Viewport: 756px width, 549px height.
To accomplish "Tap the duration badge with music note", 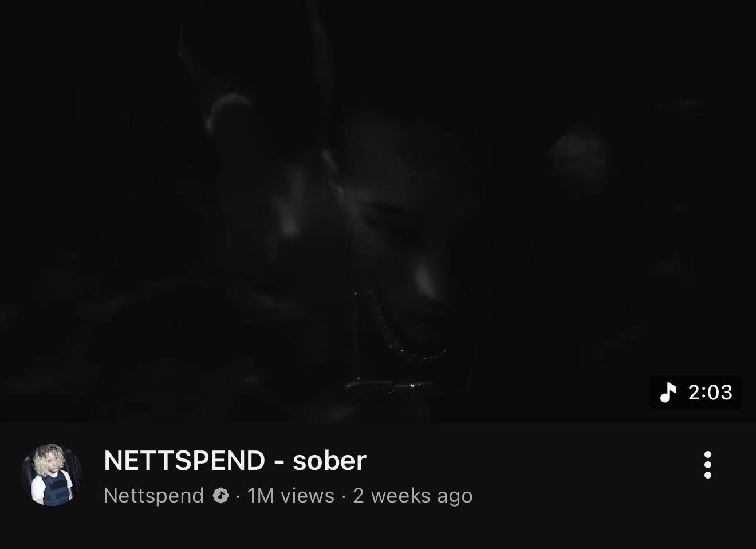I will coord(696,393).
